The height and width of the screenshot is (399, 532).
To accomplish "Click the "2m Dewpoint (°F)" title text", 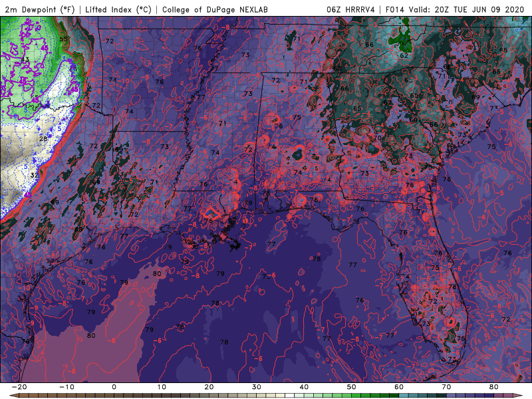I will point(40,9).
